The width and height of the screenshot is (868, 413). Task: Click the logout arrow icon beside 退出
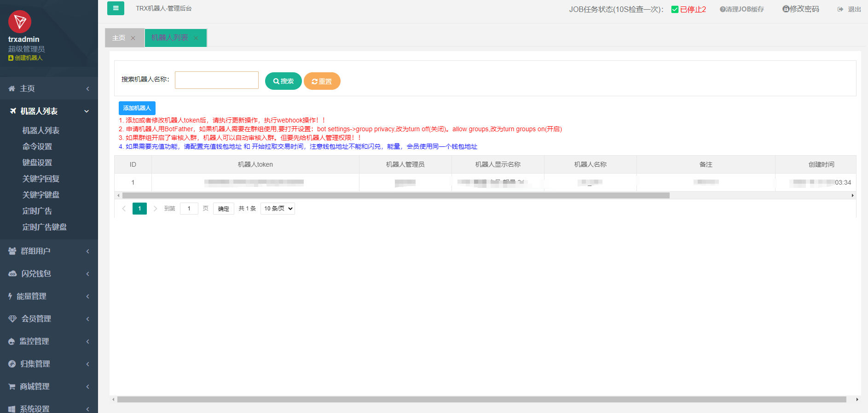click(x=840, y=9)
